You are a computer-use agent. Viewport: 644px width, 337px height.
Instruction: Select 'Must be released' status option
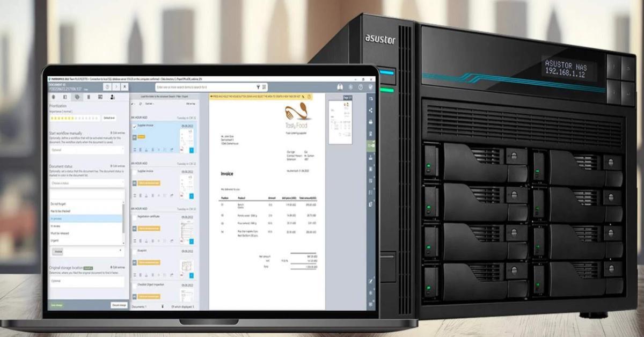coord(86,233)
